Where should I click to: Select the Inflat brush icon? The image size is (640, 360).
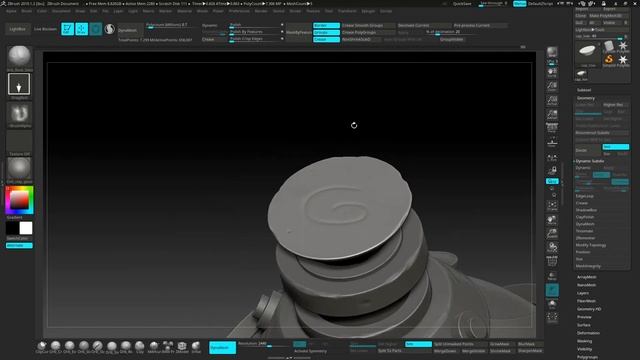tap(196, 347)
